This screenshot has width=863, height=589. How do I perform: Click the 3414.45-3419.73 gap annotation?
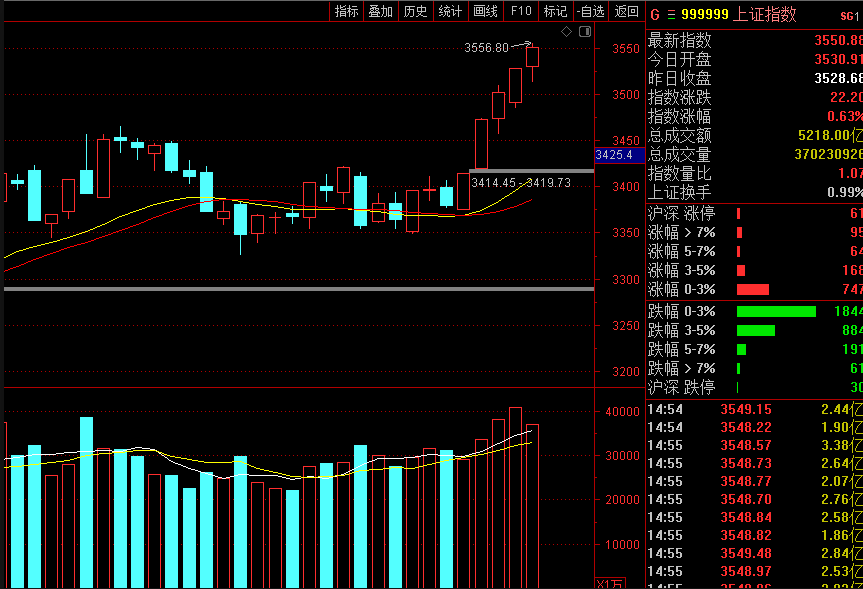click(521, 183)
